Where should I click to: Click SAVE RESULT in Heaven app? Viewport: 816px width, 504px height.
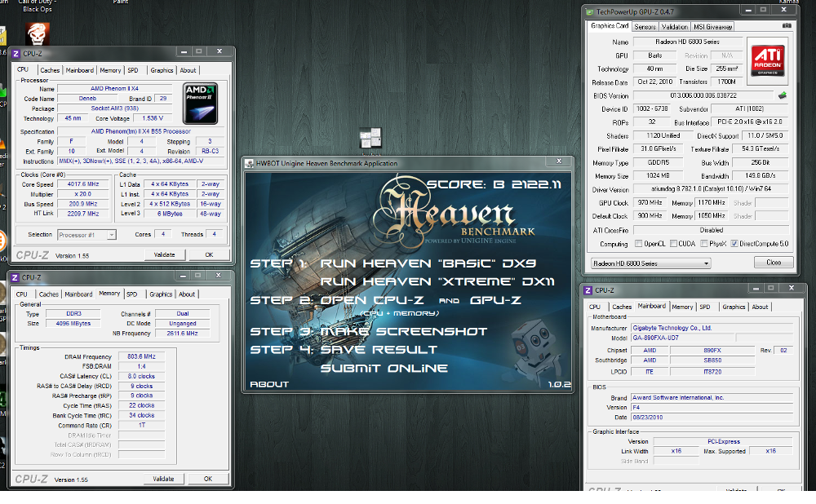pos(379,350)
